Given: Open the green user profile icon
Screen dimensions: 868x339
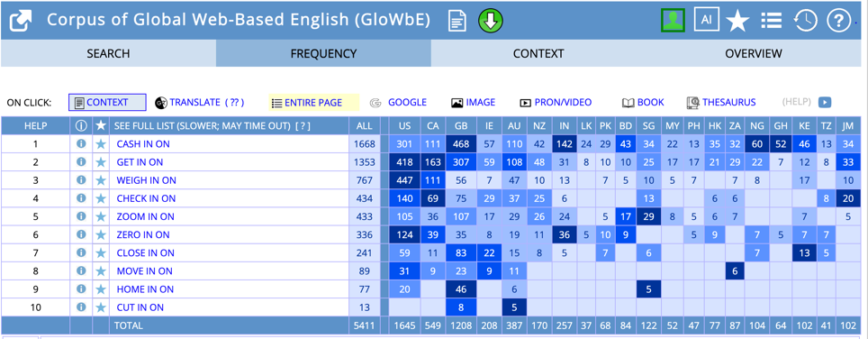Looking at the screenshot, I should [674, 20].
